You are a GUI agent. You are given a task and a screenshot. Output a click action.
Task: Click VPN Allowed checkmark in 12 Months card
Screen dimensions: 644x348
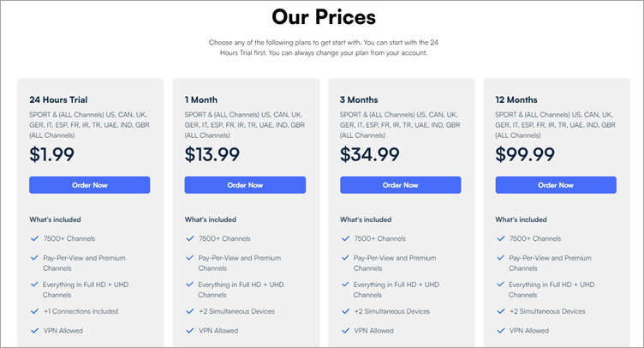pyautogui.click(x=500, y=330)
